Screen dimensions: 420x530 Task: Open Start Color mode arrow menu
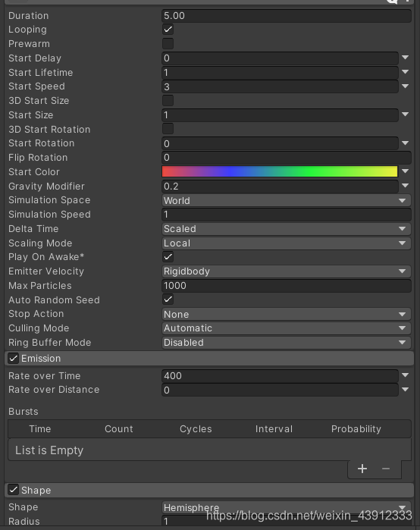(405, 171)
